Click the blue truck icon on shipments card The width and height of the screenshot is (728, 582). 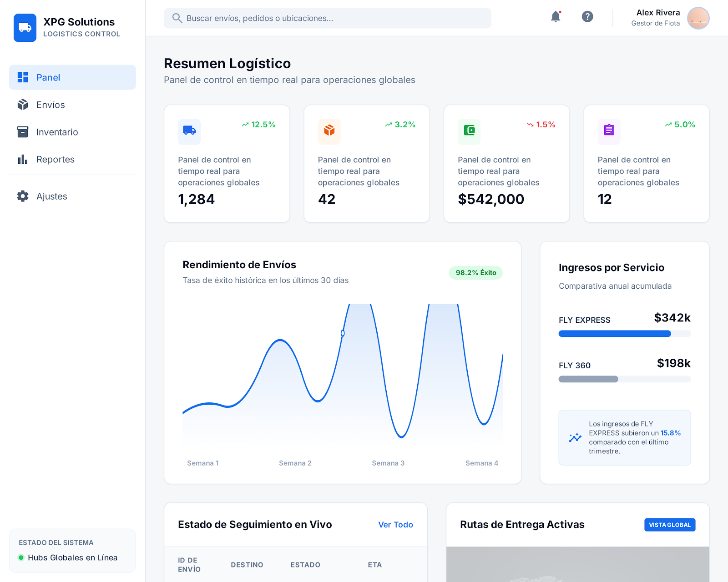[x=189, y=132]
